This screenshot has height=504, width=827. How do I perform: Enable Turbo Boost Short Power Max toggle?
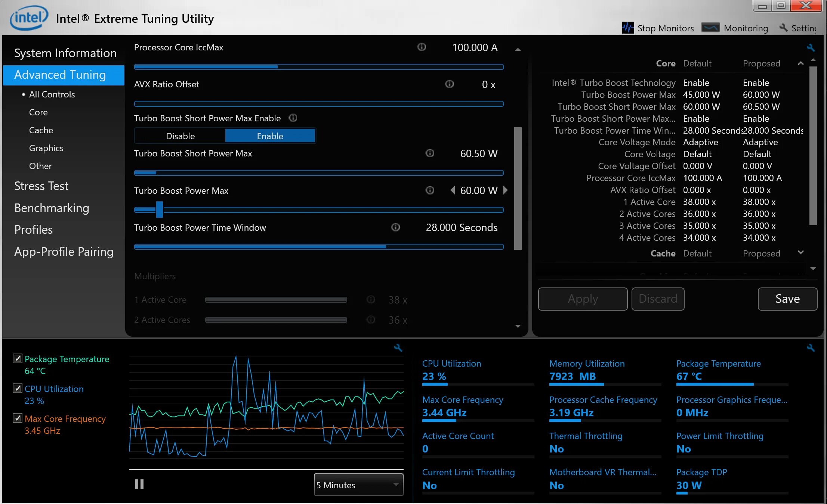click(269, 136)
